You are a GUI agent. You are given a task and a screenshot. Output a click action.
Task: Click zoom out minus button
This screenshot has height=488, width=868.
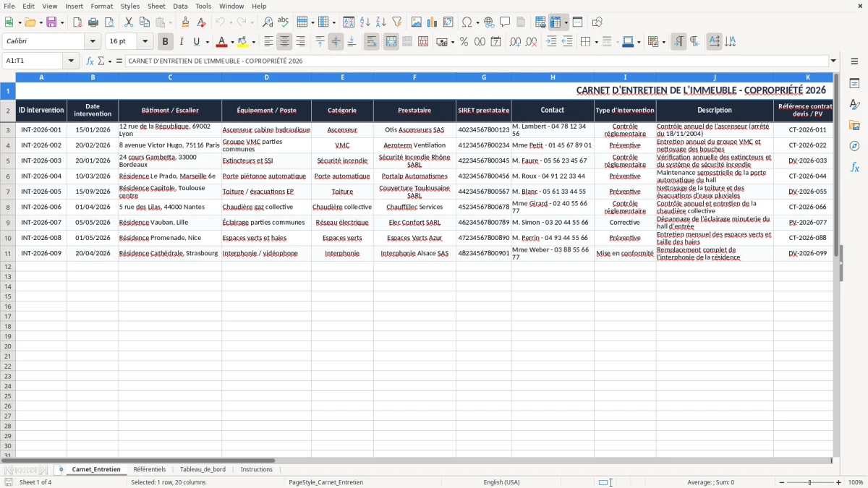click(782, 482)
